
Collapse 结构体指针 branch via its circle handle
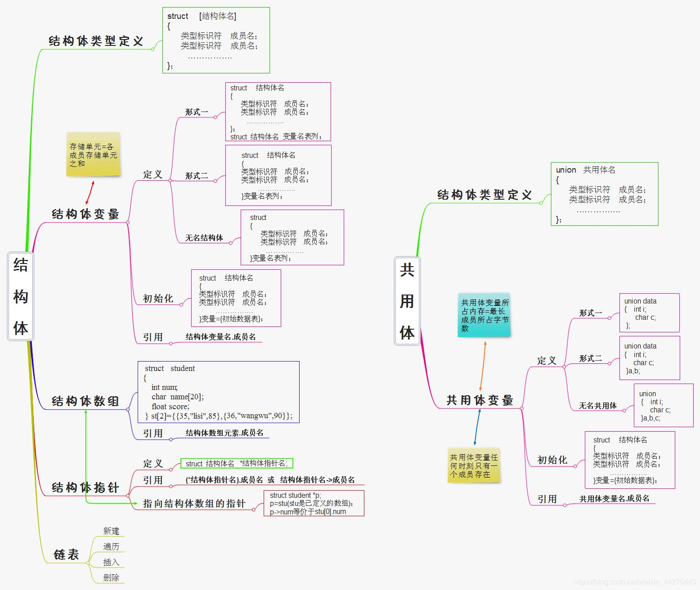tap(128, 496)
